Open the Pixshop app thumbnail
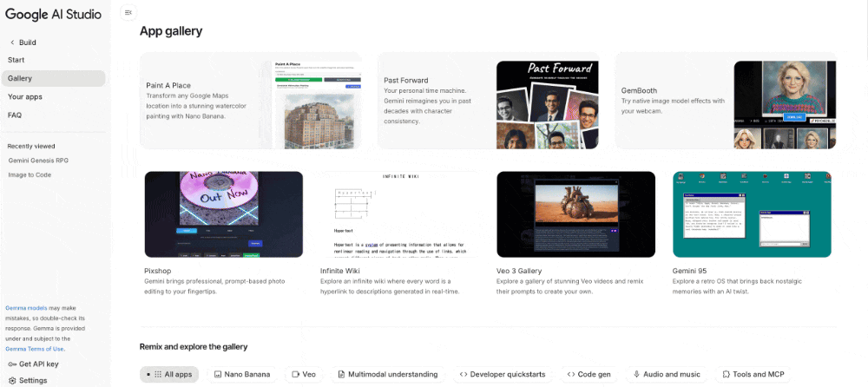 tap(223, 214)
